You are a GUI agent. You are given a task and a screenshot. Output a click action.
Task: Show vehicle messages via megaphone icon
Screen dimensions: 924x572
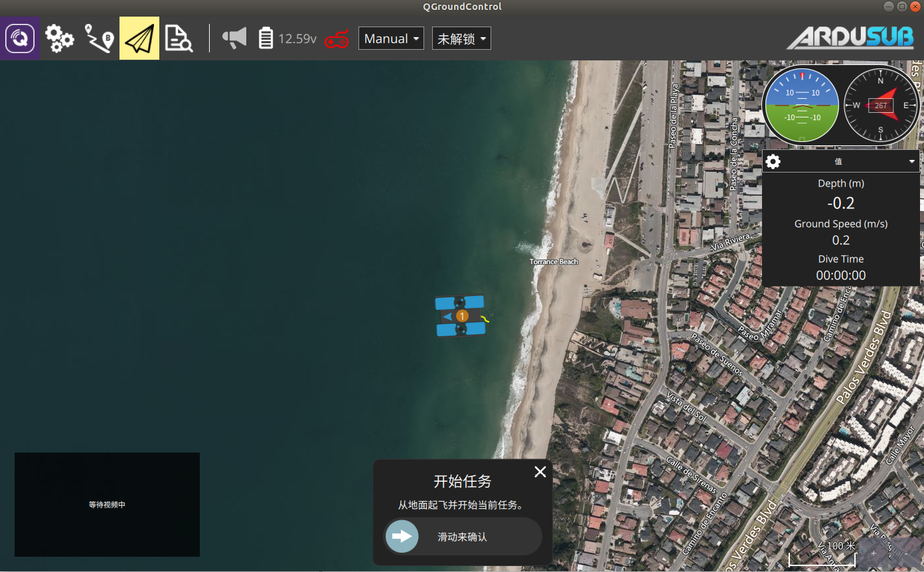pyautogui.click(x=234, y=38)
